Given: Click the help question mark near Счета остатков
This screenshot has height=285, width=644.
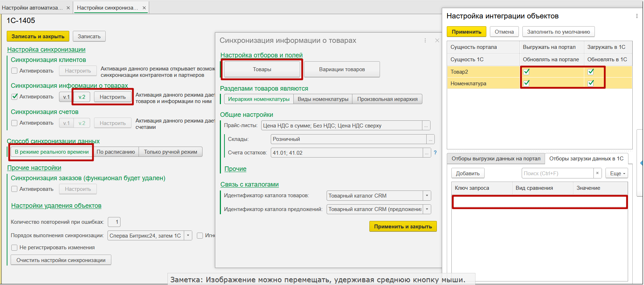Looking at the screenshot, I should 435,153.
